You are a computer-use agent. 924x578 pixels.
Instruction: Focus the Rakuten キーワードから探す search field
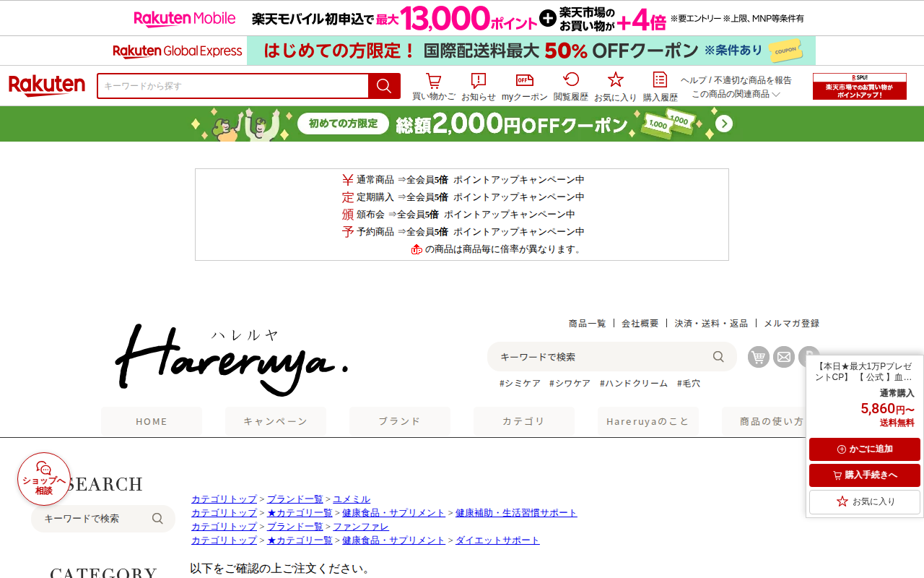[233, 86]
